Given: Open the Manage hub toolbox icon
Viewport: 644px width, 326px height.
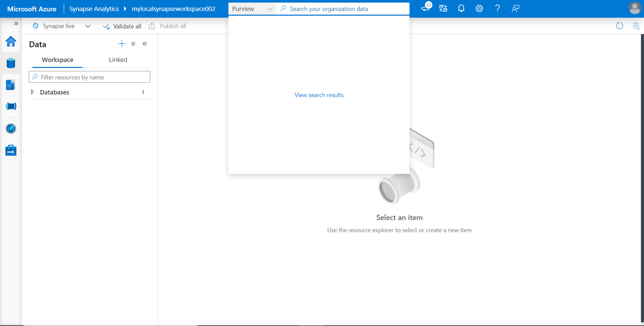Looking at the screenshot, I should point(11,150).
